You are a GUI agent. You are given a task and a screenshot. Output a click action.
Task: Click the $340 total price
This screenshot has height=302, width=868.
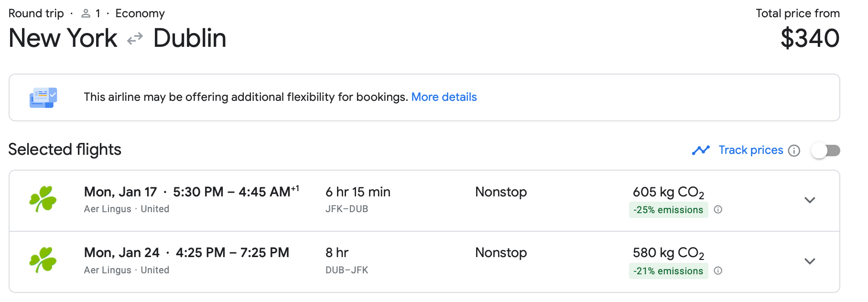point(810,38)
